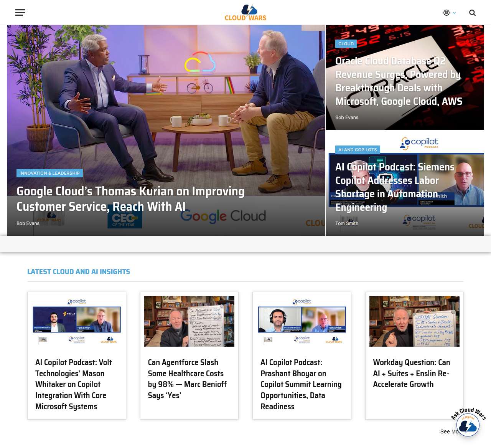Read the Oracle Cloud Database Q2 Revenue article
Screen dimensions: 491x448
point(399,81)
